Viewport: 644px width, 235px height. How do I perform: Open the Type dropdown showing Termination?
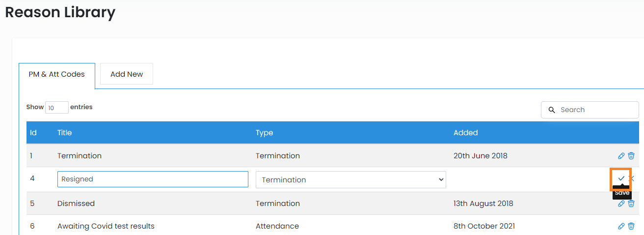coord(350,180)
